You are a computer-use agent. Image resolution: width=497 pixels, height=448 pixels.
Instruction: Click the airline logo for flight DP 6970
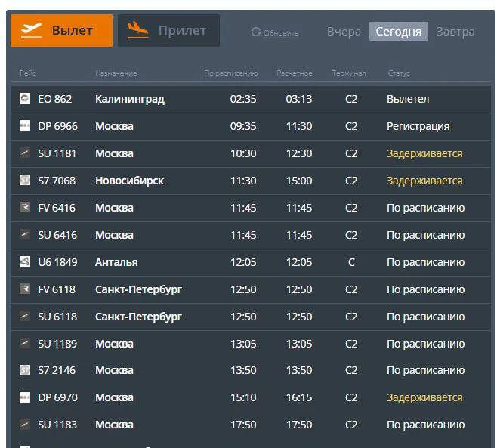[x=25, y=397]
